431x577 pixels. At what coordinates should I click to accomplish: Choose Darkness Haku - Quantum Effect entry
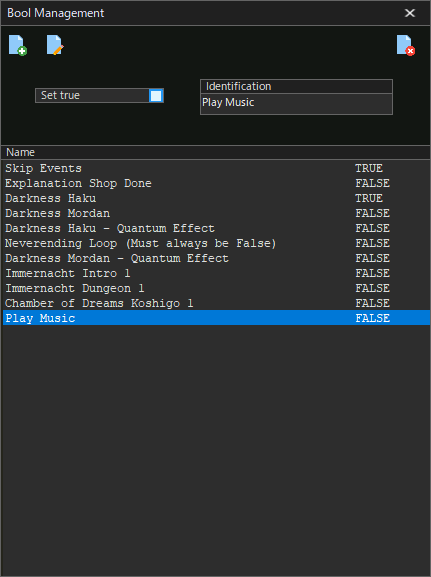[216, 228]
